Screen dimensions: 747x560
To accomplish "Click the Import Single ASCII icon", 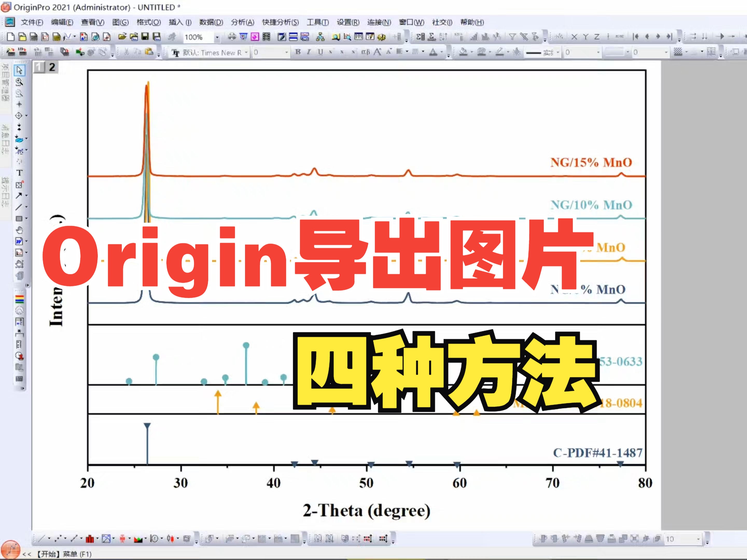I will coord(23,52).
